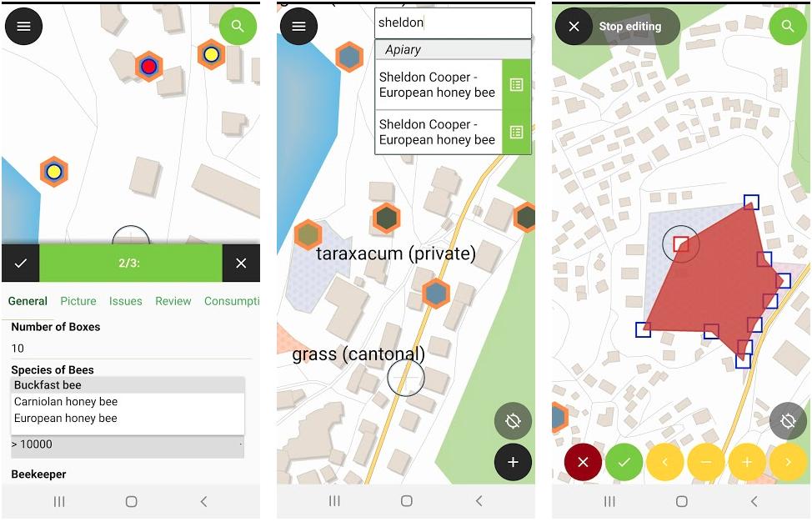812x522 pixels.
Task: Select the yellow apiary marker beside the search button
Action: pyautogui.click(x=211, y=54)
